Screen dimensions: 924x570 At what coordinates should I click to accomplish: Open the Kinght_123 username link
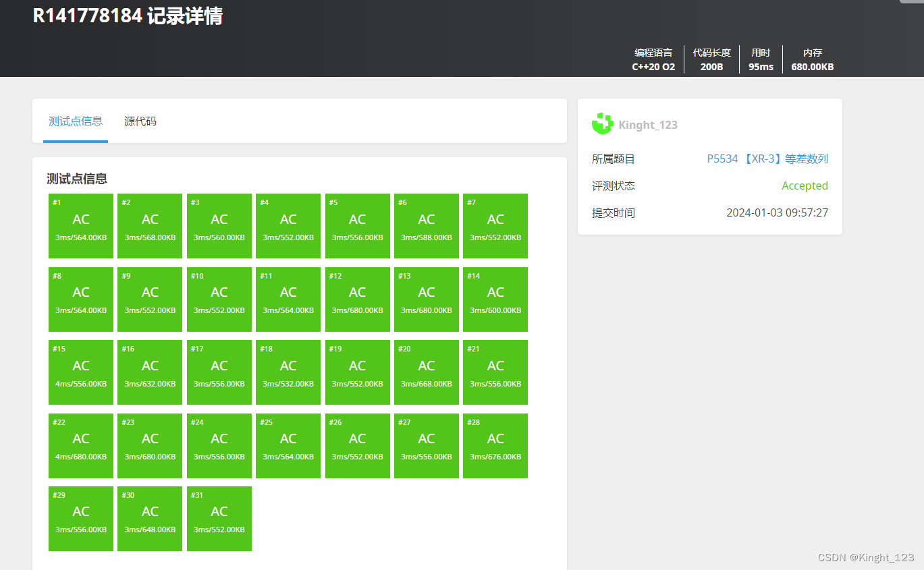(648, 125)
